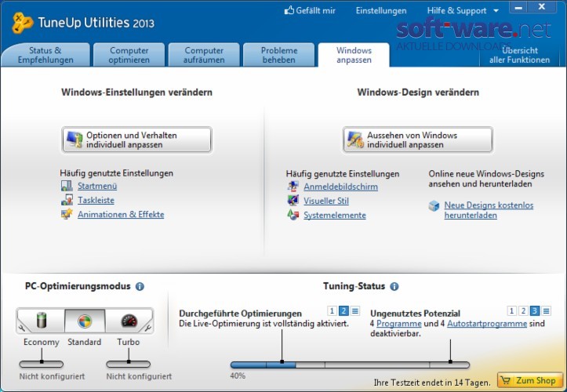Minimize the TuneUp Utilities window
This screenshot has width=567, height=392.
point(518,7)
